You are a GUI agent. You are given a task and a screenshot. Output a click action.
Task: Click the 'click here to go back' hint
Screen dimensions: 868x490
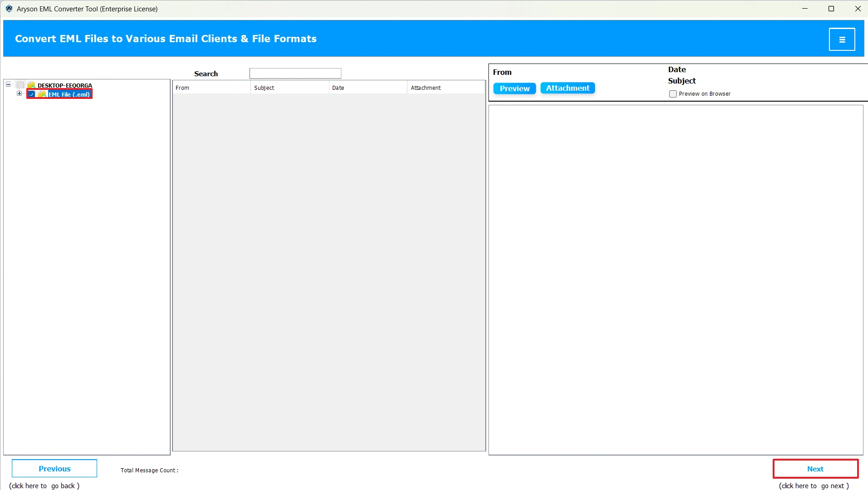[44, 486]
